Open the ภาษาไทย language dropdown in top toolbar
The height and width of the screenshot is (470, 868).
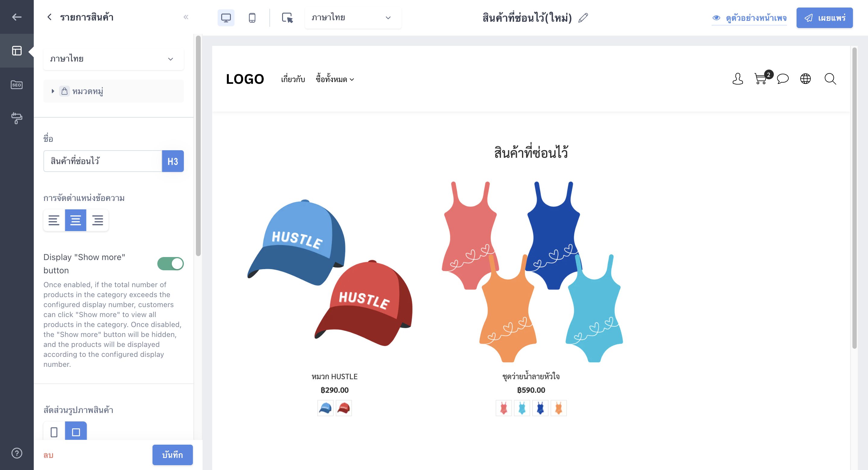coord(353,17)
